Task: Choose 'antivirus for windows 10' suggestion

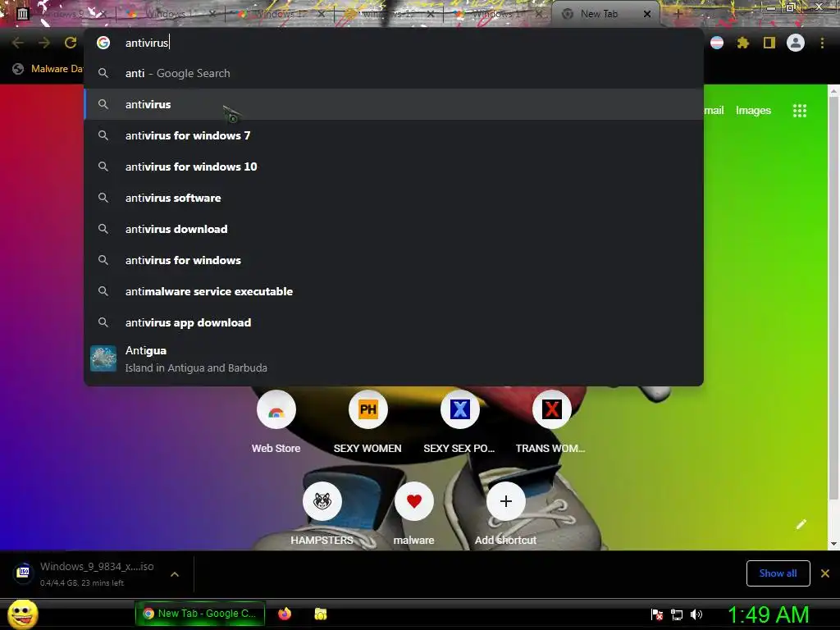Action: coord(394,167)
